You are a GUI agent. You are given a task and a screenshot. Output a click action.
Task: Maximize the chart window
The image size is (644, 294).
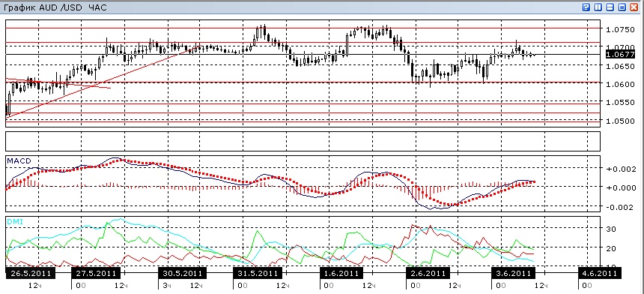[622, 7]
